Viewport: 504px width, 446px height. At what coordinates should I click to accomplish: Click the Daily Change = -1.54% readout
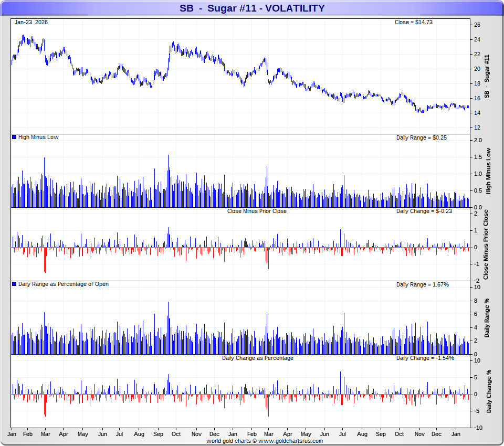pos(425,358)
